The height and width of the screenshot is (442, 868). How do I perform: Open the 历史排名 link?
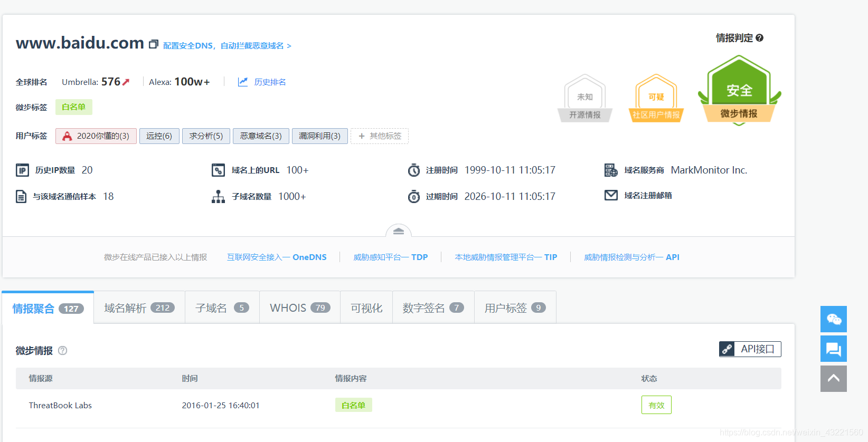[x=270, y=82]
